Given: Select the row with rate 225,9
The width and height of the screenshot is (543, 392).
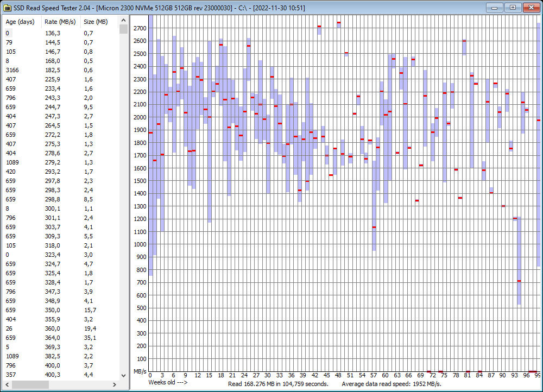Looking at the screenshot, I should (x=61, y=79).
